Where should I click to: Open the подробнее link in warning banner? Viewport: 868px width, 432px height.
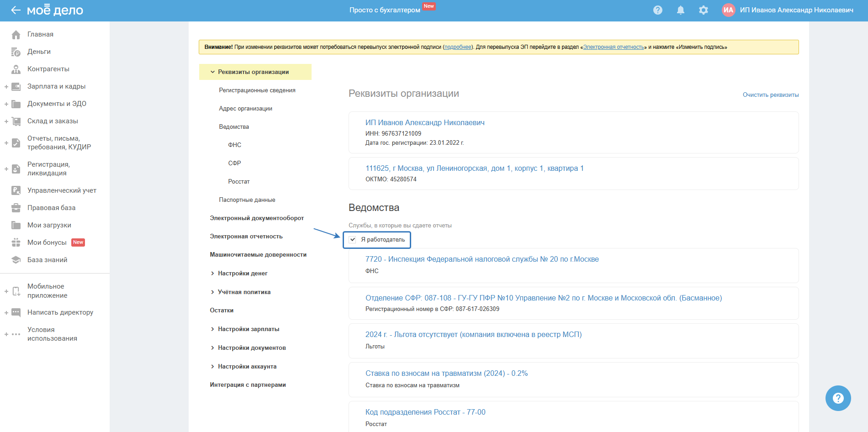click(458, 47)
